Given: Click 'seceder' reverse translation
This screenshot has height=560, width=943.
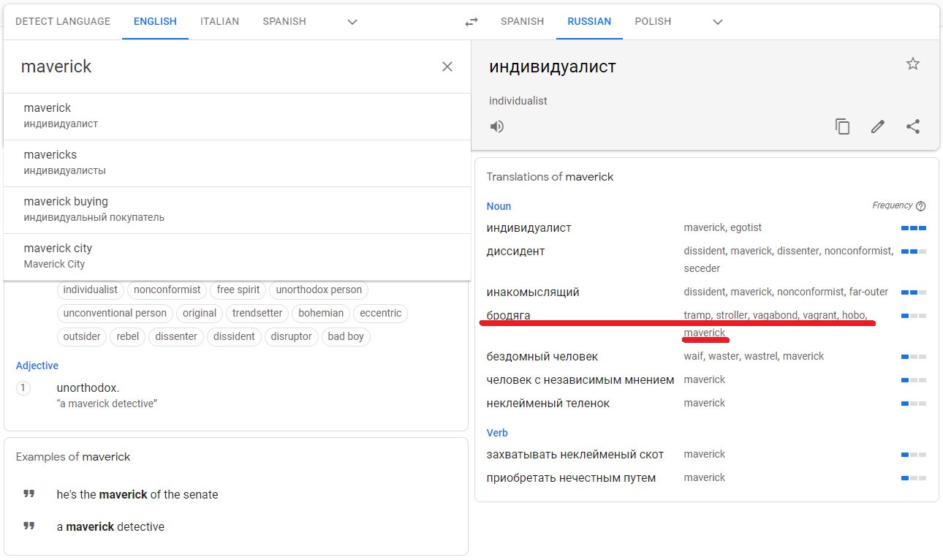Looking at the screenshot, I should point(702,269).
